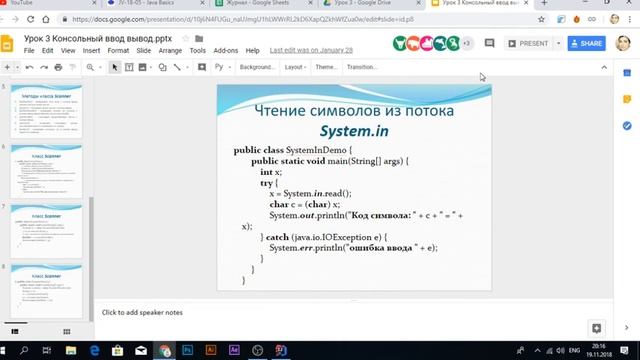Open the Slide menu
The width and height of the screenshot is (640, 360).
click(144, 51)
